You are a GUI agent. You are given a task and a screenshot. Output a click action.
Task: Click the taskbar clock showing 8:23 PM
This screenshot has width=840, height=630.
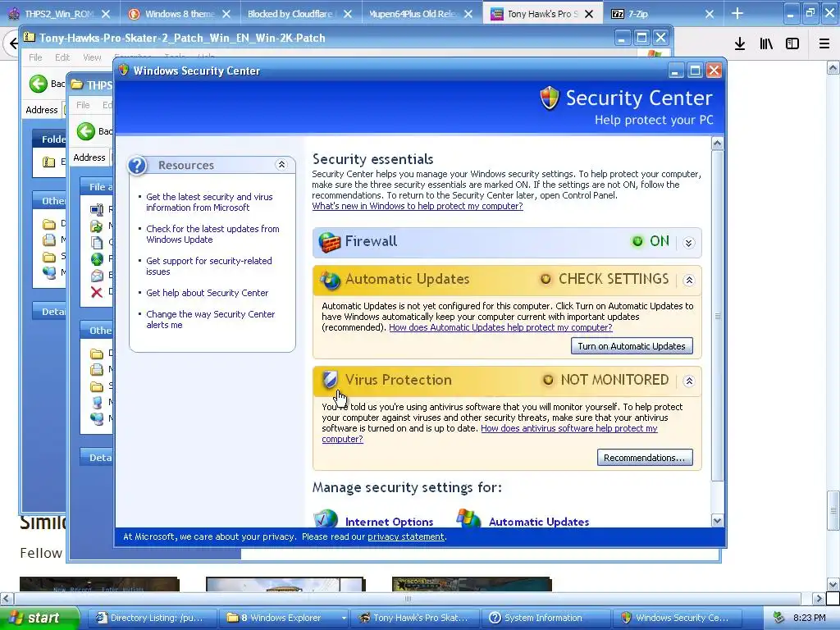(x=809, y=619)
